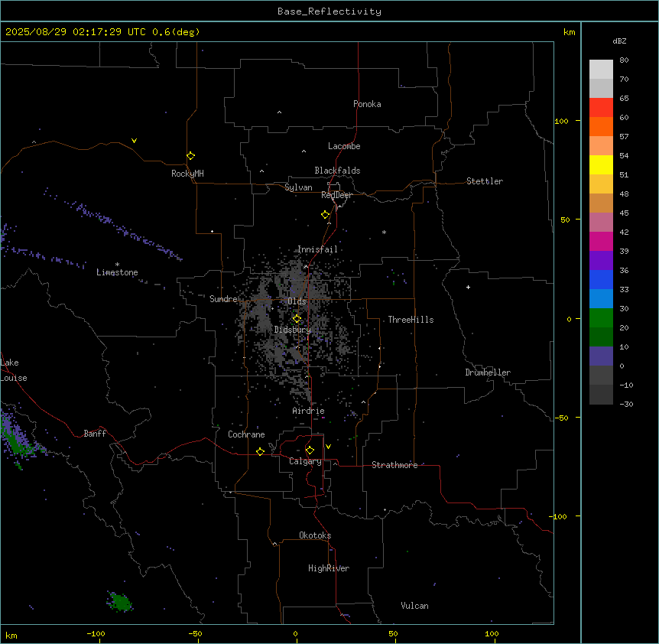Click the Stettler city label
Screen dimensions: 659x644
[485, 181]
